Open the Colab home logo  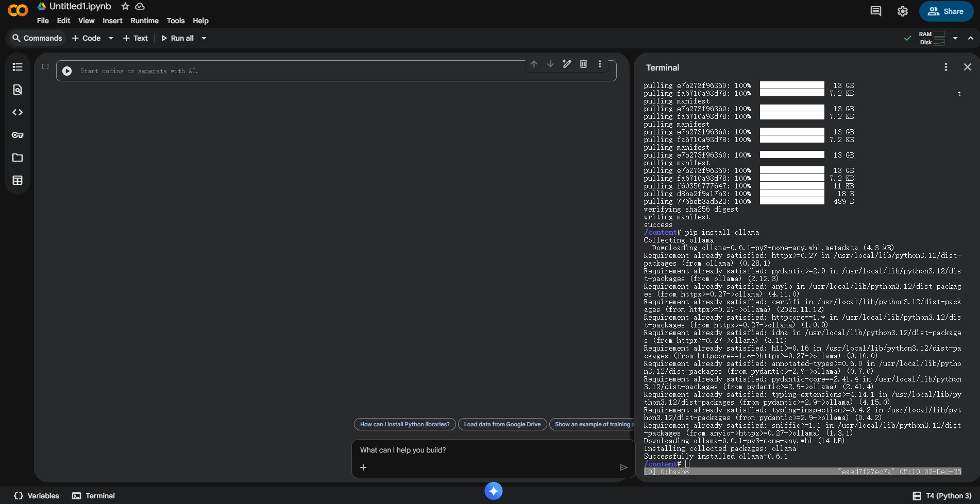tap(18, 10)
